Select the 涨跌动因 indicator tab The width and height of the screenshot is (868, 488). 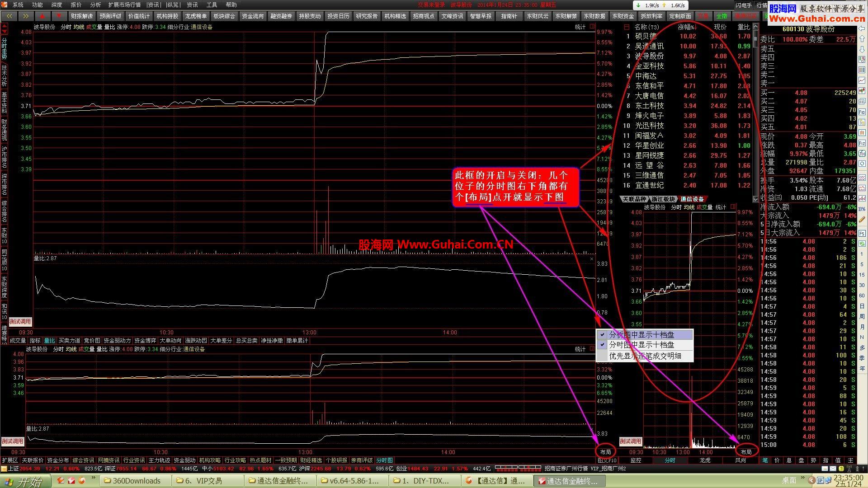[x=195, y=341]
